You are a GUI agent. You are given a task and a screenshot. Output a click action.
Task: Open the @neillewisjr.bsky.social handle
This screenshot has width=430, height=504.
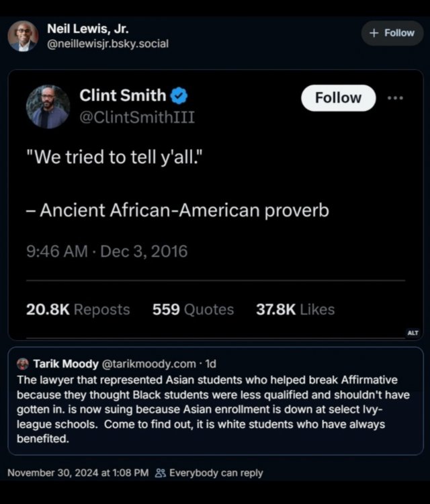107,44
